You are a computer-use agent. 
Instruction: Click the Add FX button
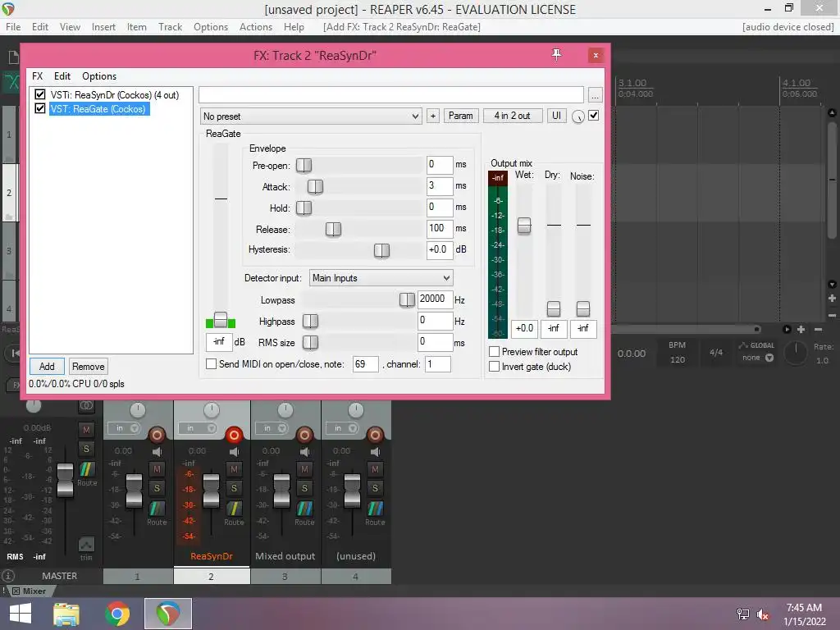coord(47,367)
